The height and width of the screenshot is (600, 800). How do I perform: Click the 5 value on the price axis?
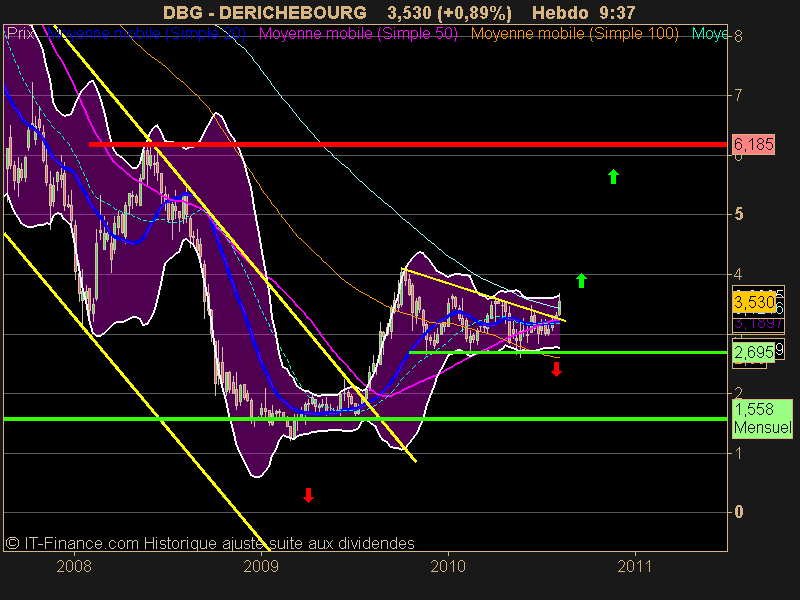pyautogui.click(x=738, y=214)
